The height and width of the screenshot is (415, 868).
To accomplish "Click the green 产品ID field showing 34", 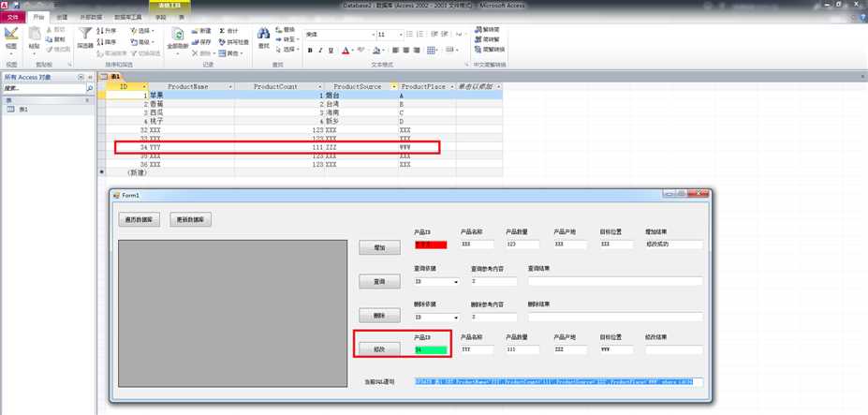I will tap(431, 350).
